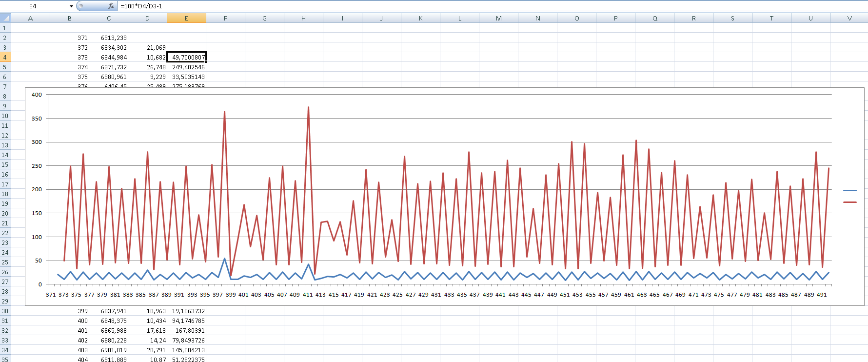Click cell containing 145,004213
The image size is (868, 362).
pos(186,350)
